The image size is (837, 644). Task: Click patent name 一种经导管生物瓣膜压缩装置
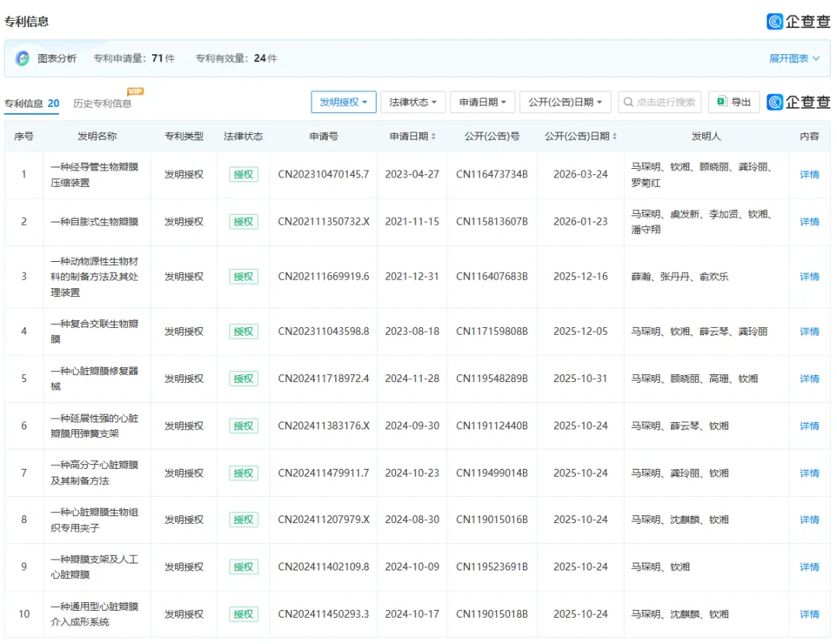coord(95,174)
